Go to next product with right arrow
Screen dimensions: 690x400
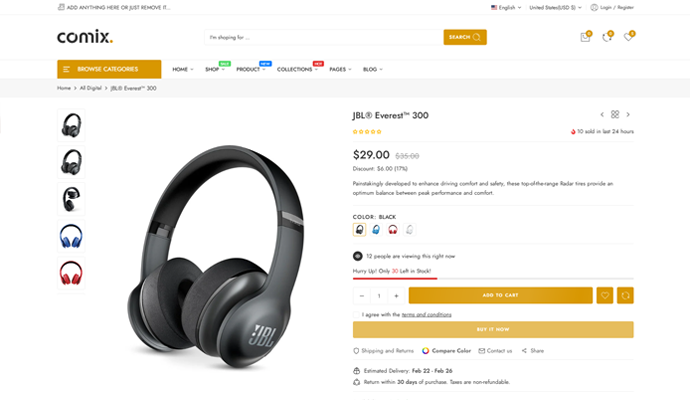(x=628, y=115)
